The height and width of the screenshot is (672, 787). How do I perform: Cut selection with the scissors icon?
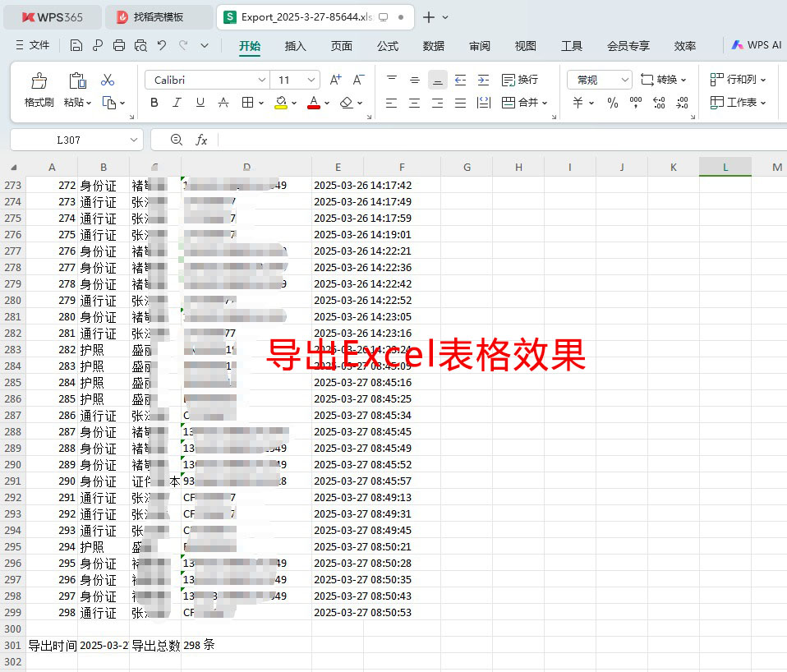coord(108,80)
